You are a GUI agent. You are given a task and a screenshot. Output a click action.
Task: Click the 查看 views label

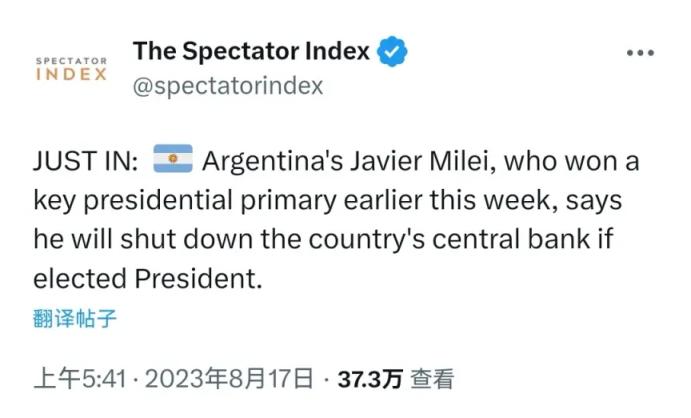click(x=432, y=379)
